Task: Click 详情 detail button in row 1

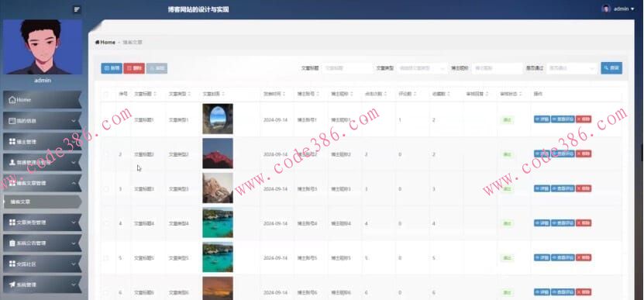Action: (x=542, y=119)
